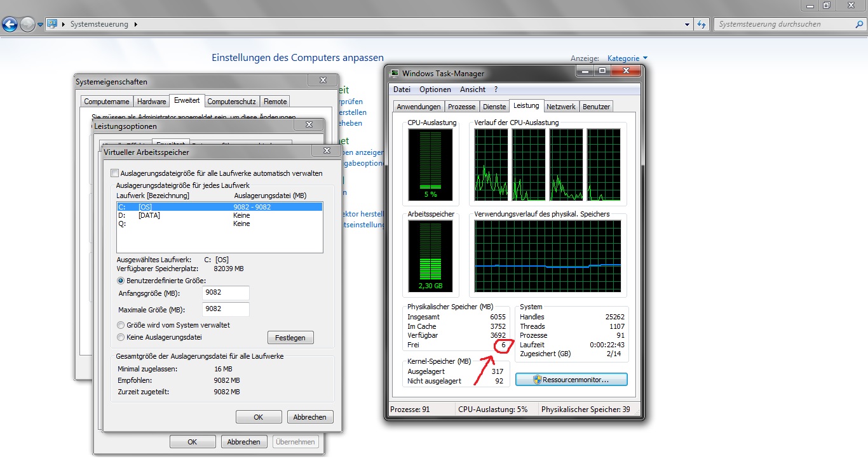868x466 pixels.
Task: Click OK in the Leistungsoptionen dialog
Action: click(193, 442)
